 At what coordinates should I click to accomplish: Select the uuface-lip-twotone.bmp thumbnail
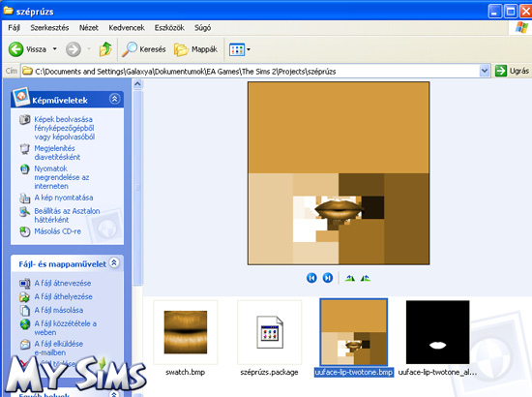point(353,332)
